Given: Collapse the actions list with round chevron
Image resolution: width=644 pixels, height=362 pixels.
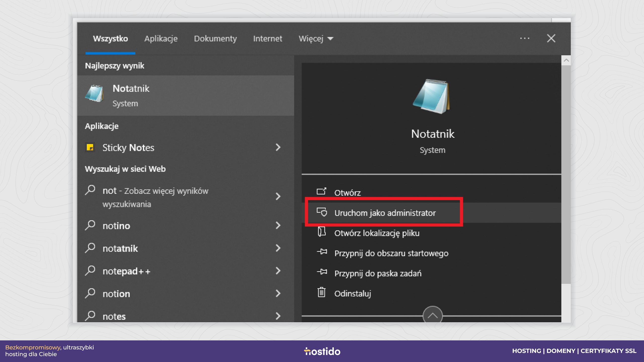Looking at the screenshot, I should 432,315.
